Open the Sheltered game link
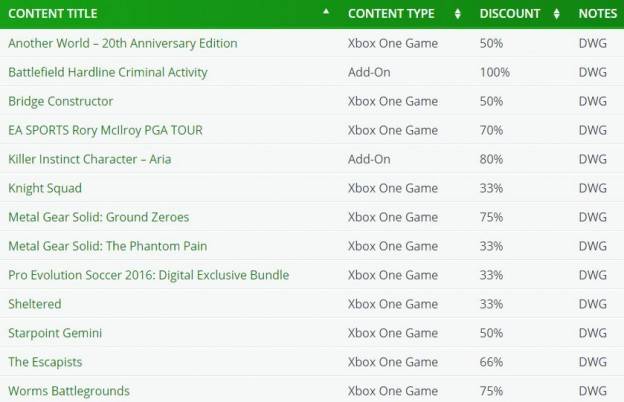Screen dimensions: 624x402 coord(35,304)
